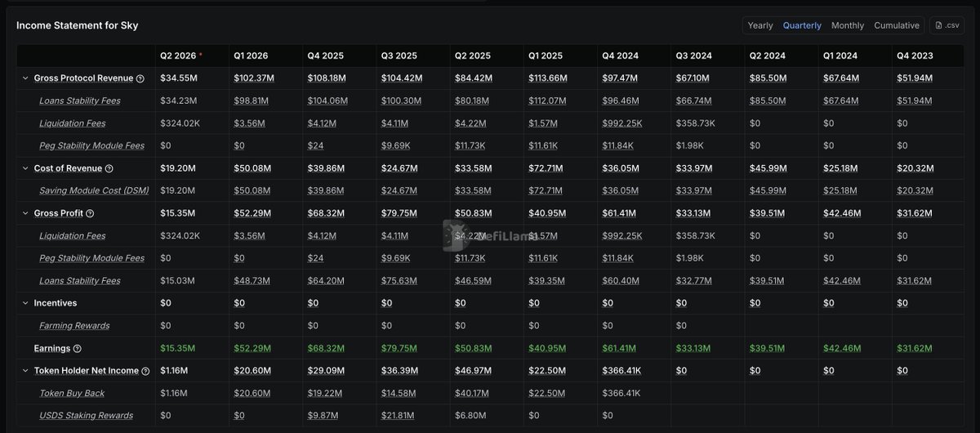Click the $113.66M Gross Protocol Revenue value
This screenshot has width=980, height=433.
click(x=547, y=78)
